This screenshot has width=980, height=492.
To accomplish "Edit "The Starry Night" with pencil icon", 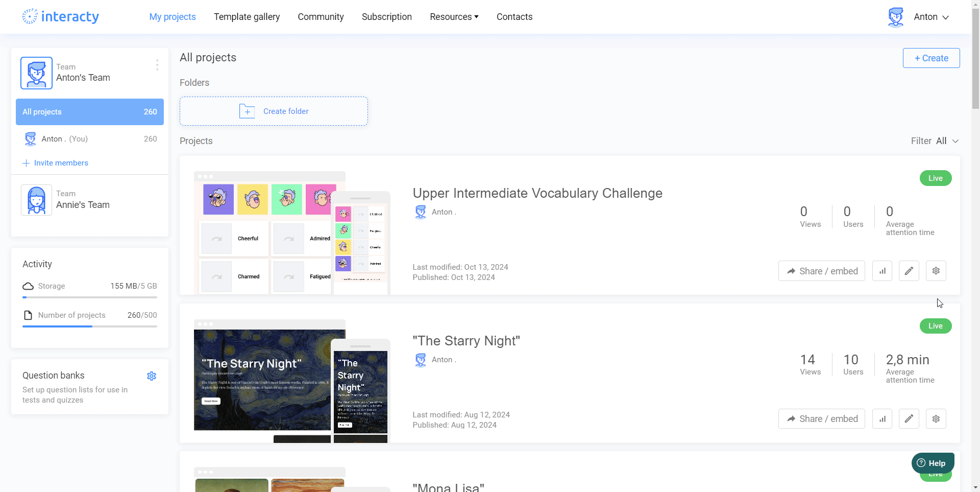I will click(x=909, y=419).
